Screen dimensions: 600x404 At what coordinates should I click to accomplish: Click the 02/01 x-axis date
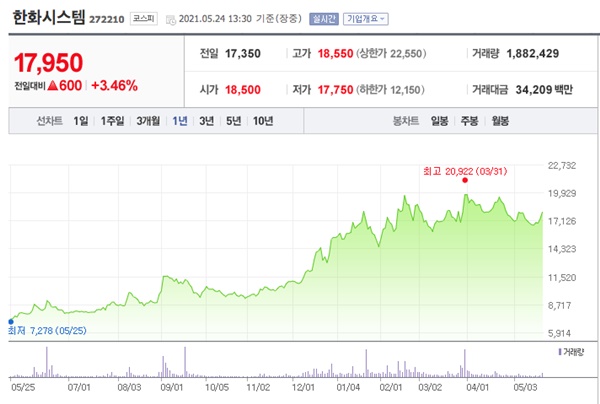(391, 388)
